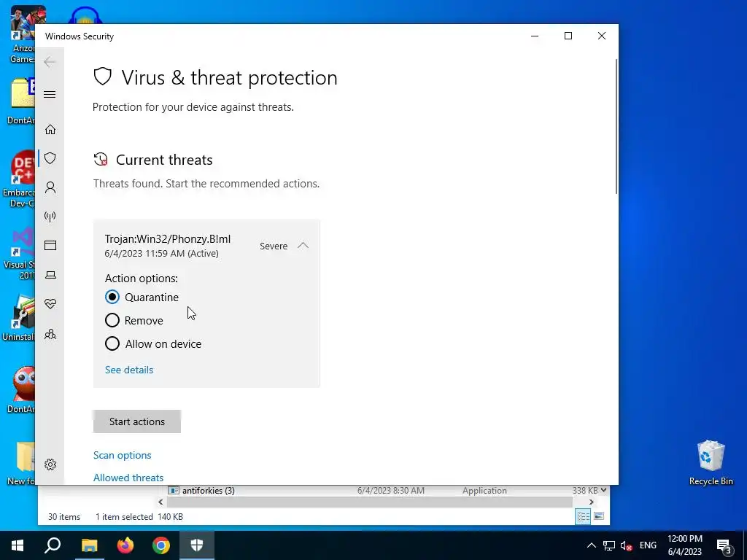Image resolution: width=747 pixels, height=560 pixels.
Task: Select antiforkies (3) file in Explorer
Action: point(208,491)
